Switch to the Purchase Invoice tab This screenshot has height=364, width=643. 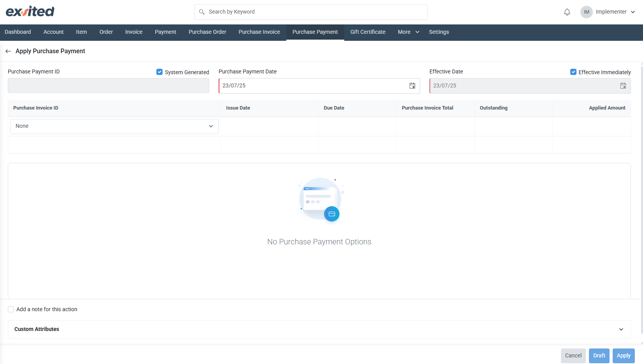pos(259,32)
